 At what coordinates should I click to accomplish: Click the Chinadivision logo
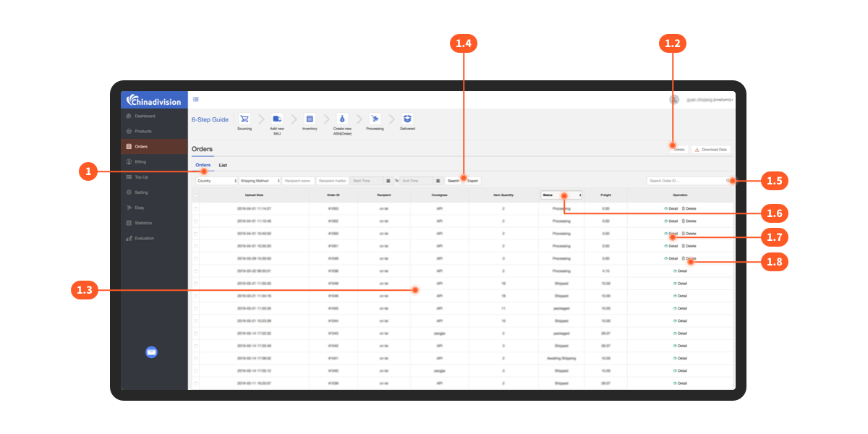(x=154, y=101)
